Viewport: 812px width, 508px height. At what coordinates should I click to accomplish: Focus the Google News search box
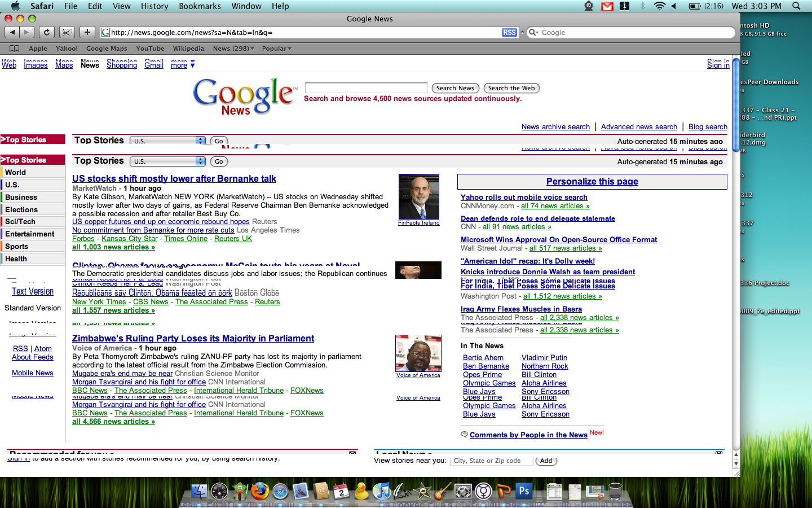(366, 87)
